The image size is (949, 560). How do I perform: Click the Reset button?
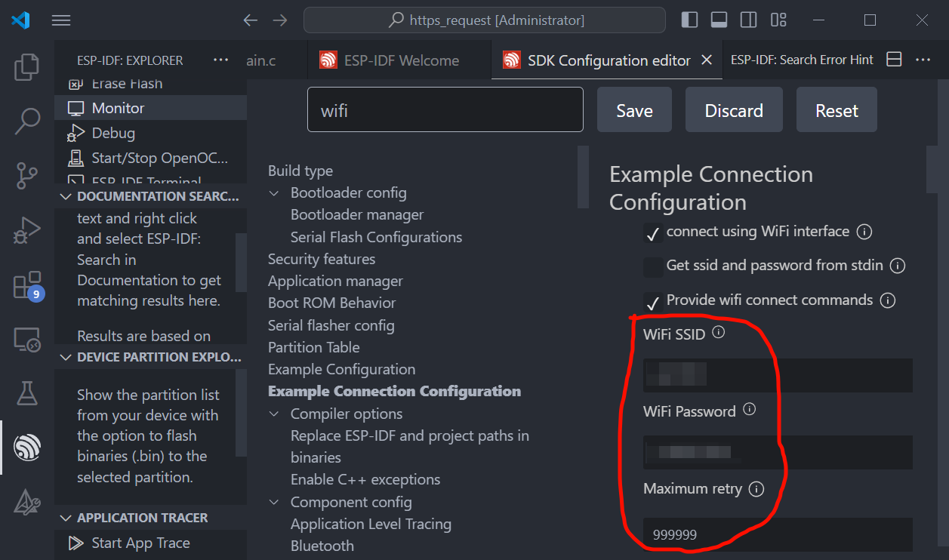pos(837,110)
